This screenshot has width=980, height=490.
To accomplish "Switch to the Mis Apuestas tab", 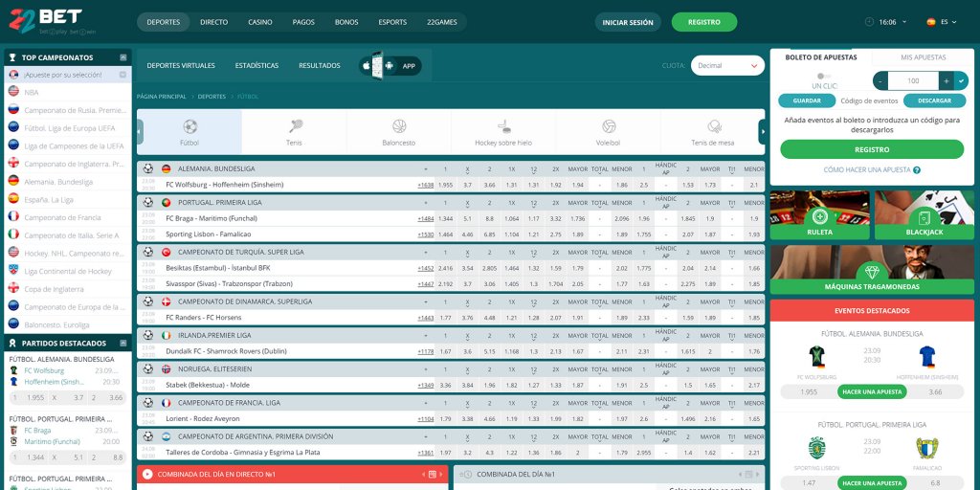I will tap(924, 56).
